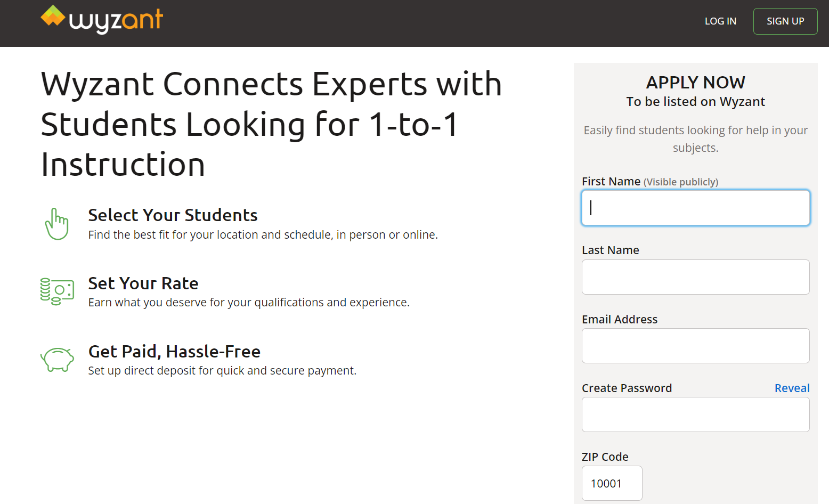Image resolution: width=829 pixels, height=504 pixels.
Task: Click the First Name label above the field
Action: coord(611,182)
